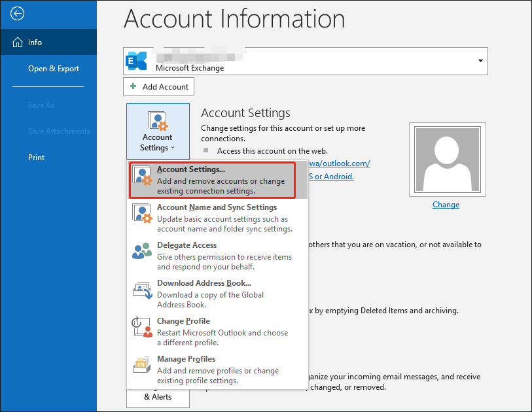Image resolution: width=532 pixels, height=412 pixels.
Task: Open the account selector dropdown arrow
Action: tap(481, 61)
